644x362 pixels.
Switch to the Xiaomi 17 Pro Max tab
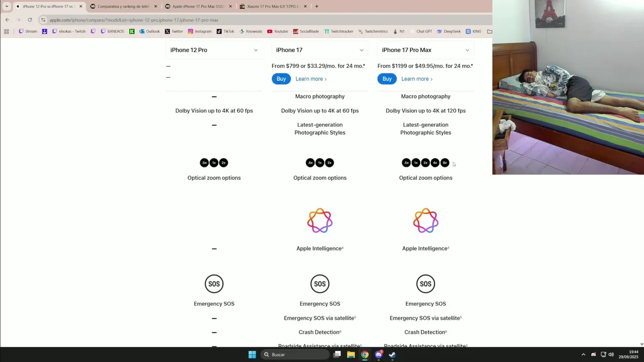[273, 7]
